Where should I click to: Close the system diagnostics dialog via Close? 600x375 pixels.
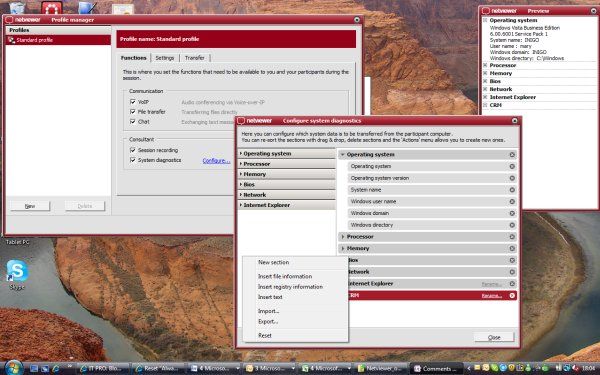tap(494, 337)
